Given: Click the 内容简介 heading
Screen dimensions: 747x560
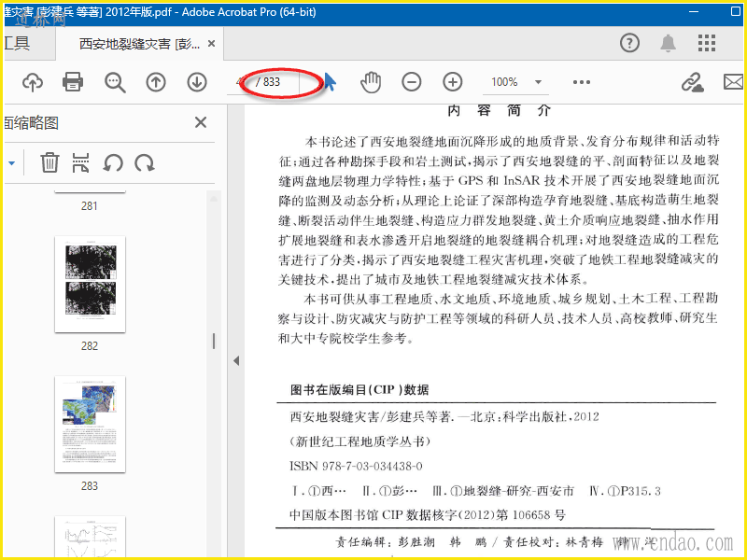Looking at the screenshot, I should 500,111.
